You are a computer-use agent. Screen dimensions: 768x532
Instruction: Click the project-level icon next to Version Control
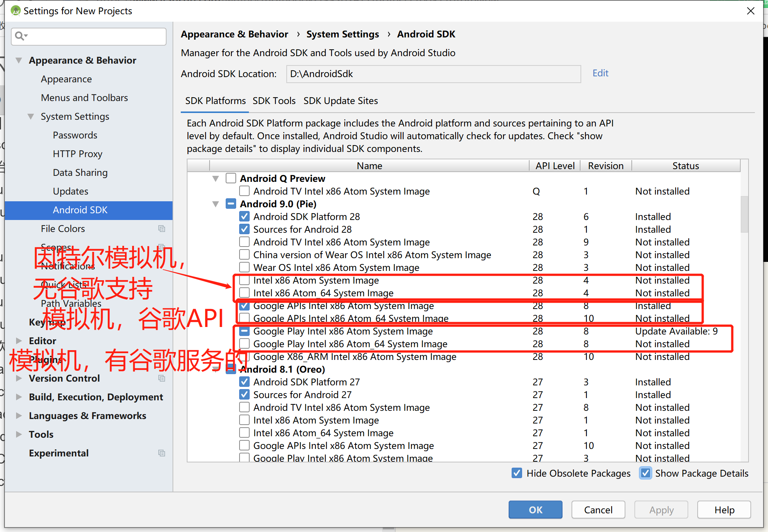click(162, 378)
